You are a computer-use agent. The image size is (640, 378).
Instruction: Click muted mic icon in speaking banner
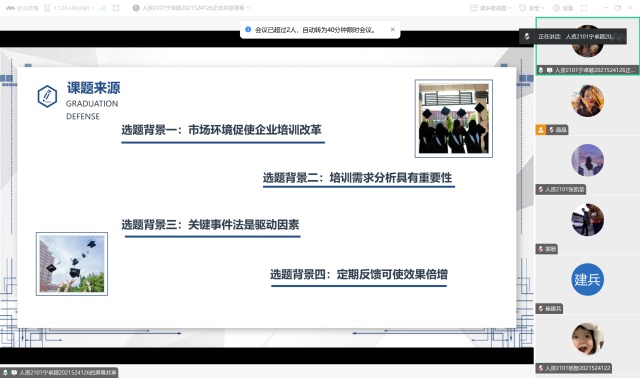tap(527, 36)
